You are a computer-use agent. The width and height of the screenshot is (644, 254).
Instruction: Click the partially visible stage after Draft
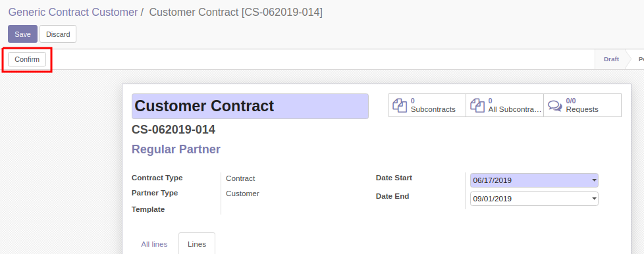pyautogui.click(x=640, y=59)
